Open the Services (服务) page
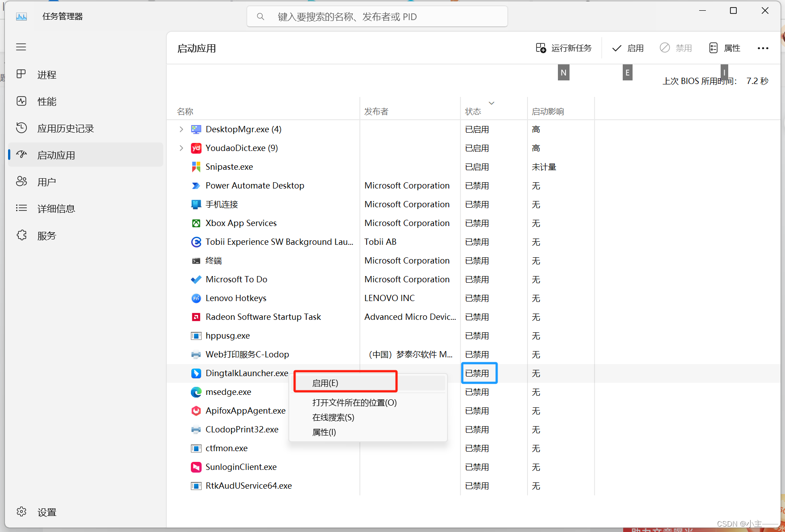Image resolution: width=785 pixels, height=532 pixels. pos(85,235)
